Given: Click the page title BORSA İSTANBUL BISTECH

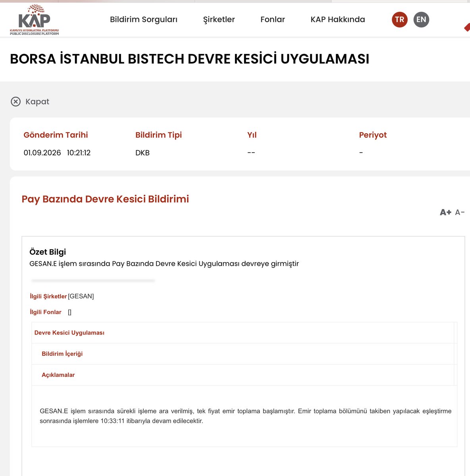Looking at the screenshot, I should pos(190,59).
